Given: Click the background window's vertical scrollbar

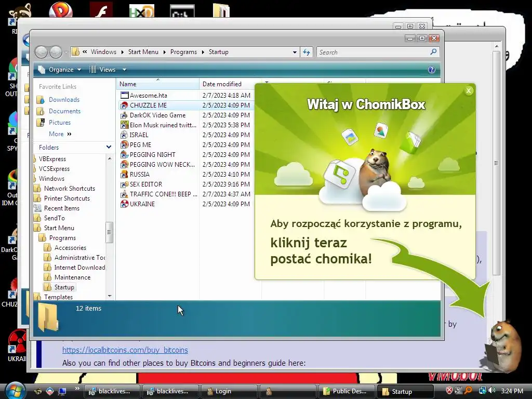Looking at the screenshot, I should click(x=496, y=163).
